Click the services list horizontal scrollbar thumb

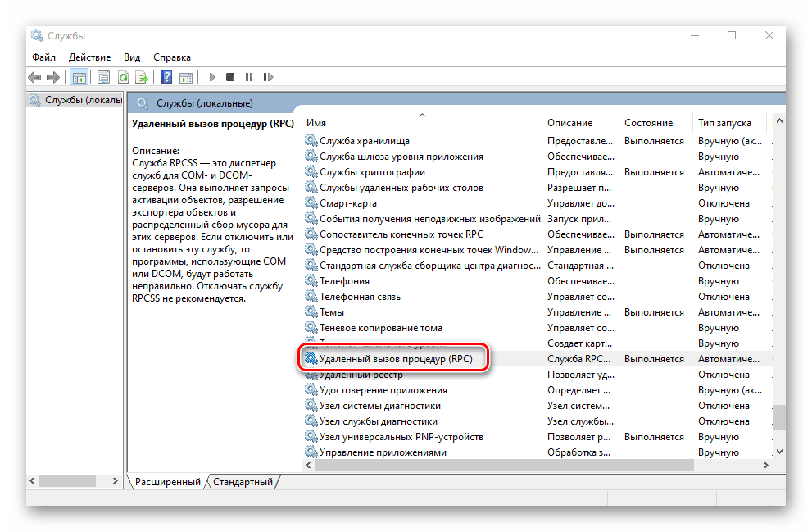[505, 465]
